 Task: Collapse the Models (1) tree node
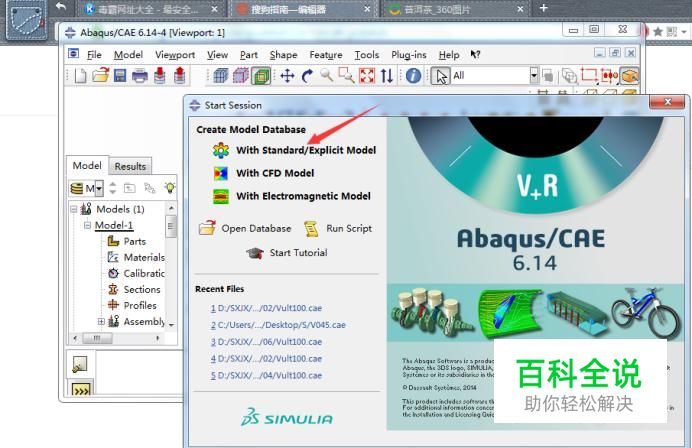click(74, 209)
